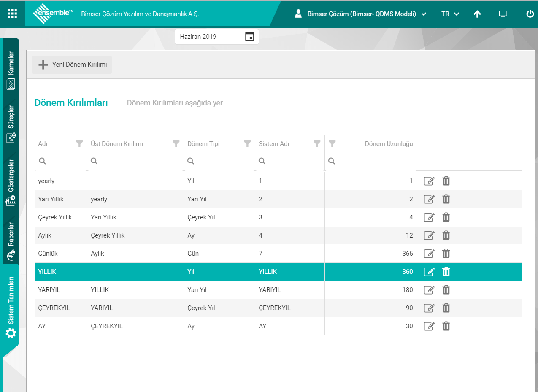
Task: Click 'Yeni Dönem Kırılımı' button
Action: 72,65
